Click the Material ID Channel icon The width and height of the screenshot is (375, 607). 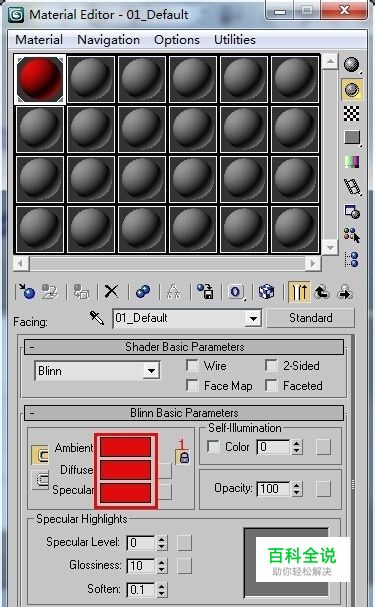(x=236, y=291)
